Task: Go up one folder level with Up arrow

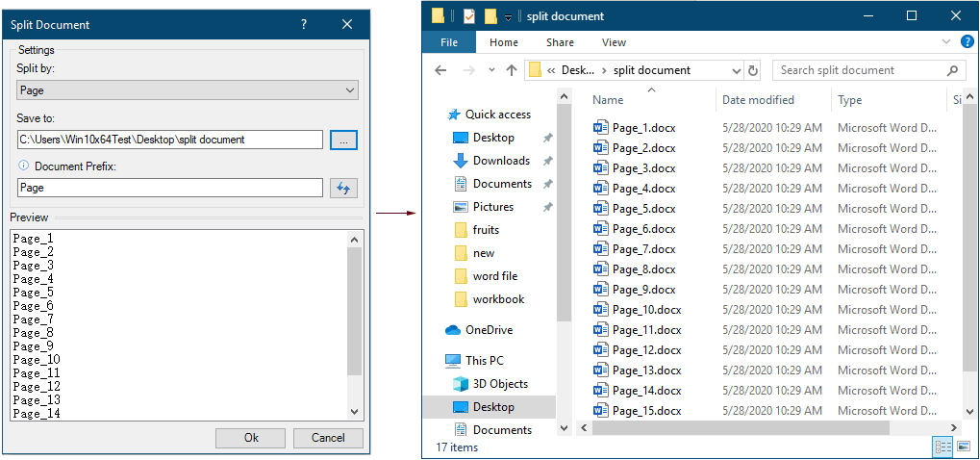Action: click(512, 70)
